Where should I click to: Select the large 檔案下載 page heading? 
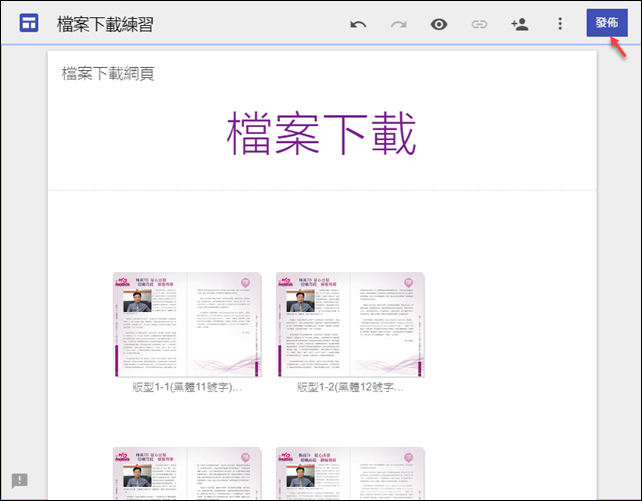(x=321, y=134)
